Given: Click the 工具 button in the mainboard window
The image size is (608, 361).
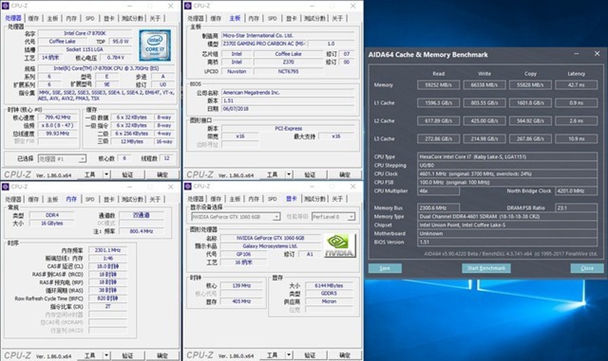Looking at the screenshot, I should point(272,174).
